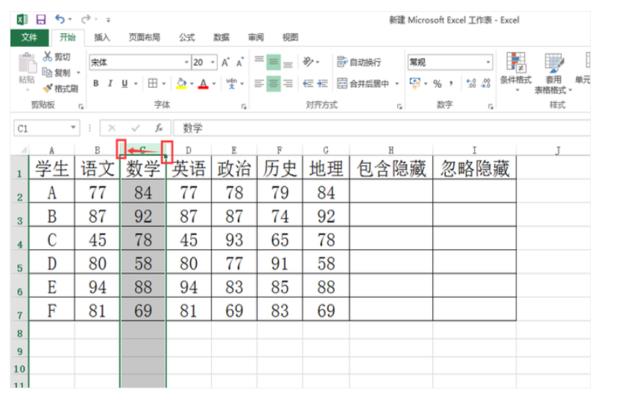620x410 pixels.
Task: Click the 文件 (File) button
Action: pos(29,37)
